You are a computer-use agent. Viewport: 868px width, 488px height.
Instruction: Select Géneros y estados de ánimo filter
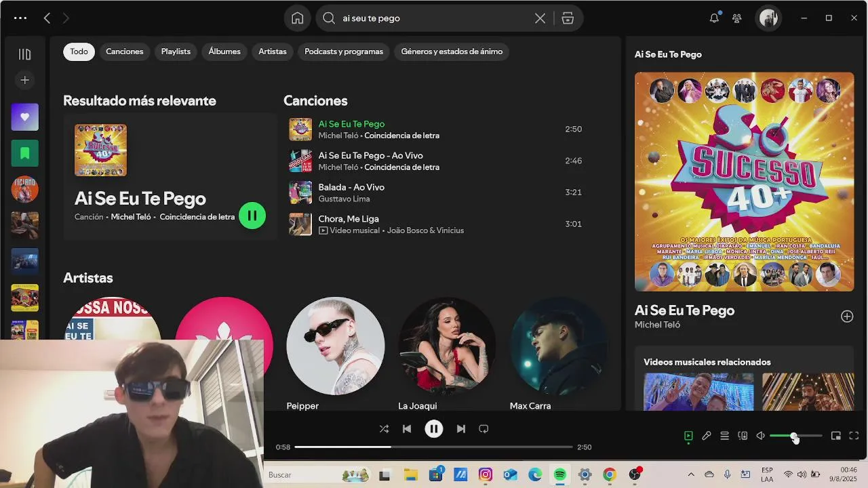(x=452, y=52)
